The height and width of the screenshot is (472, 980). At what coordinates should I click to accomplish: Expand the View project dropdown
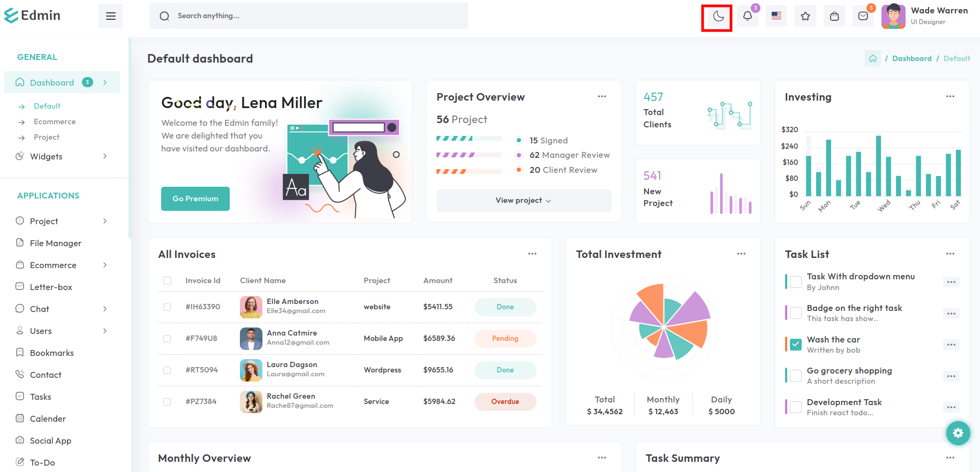pos(523,200)
